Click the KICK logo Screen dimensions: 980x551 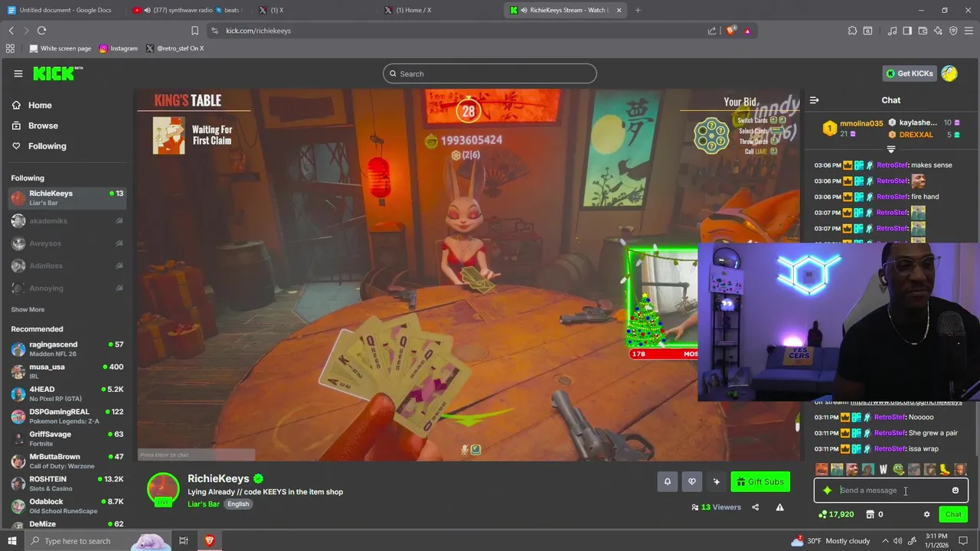point(57,73)
